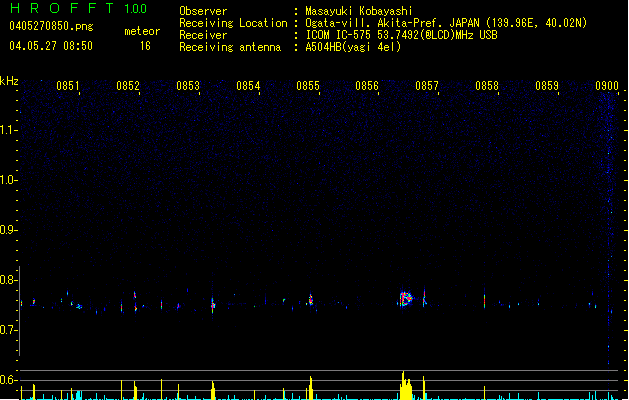Click the 0900 time axis marker
629x400 pixels.
tap(607, 86)
